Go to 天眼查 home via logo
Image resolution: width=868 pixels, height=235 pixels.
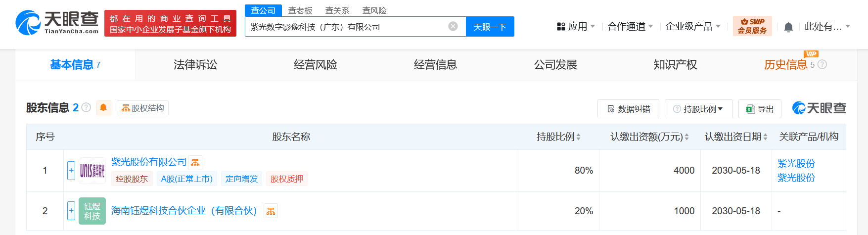pos(57,23)
